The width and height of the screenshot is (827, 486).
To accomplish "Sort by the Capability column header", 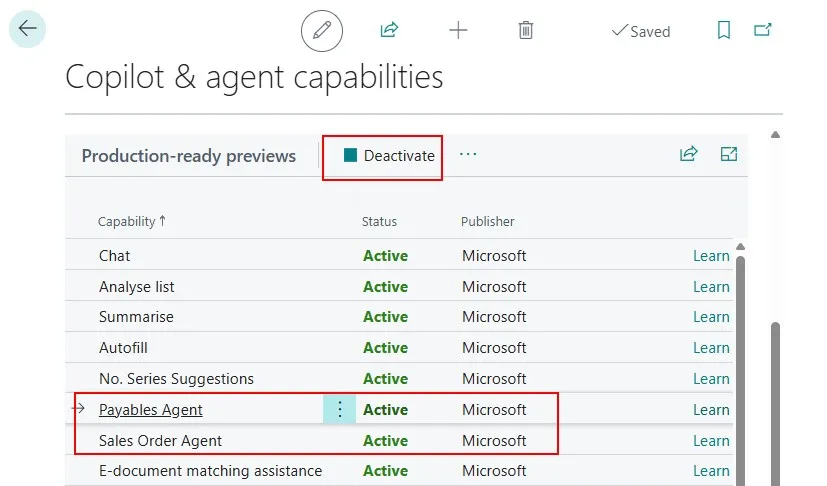I will click(132, 222).
